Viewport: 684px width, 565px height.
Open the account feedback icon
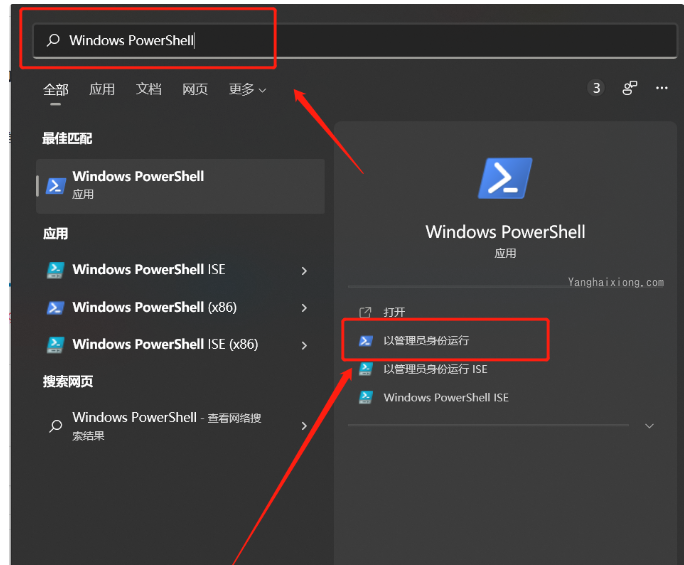pyautogui.click(x=629, y=88)
